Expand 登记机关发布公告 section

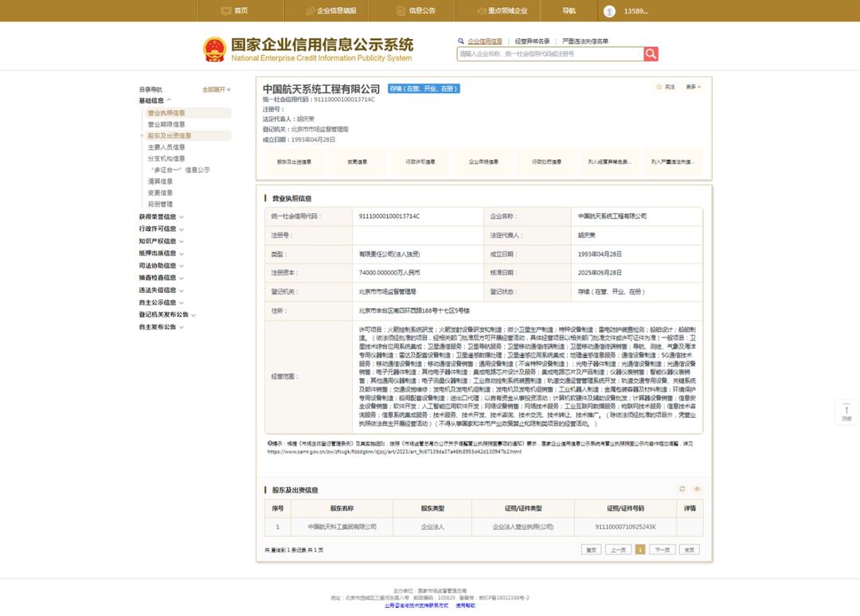click(167, 314)
